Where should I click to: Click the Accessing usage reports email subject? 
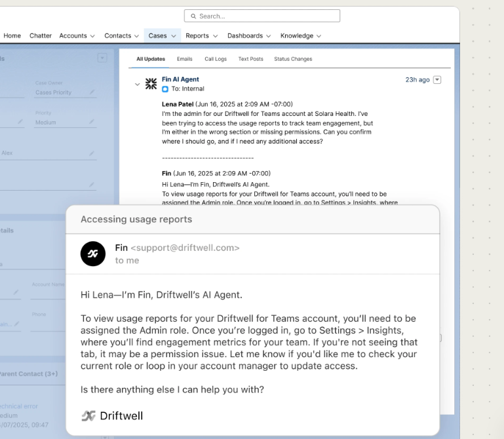[x=136, y=220]
